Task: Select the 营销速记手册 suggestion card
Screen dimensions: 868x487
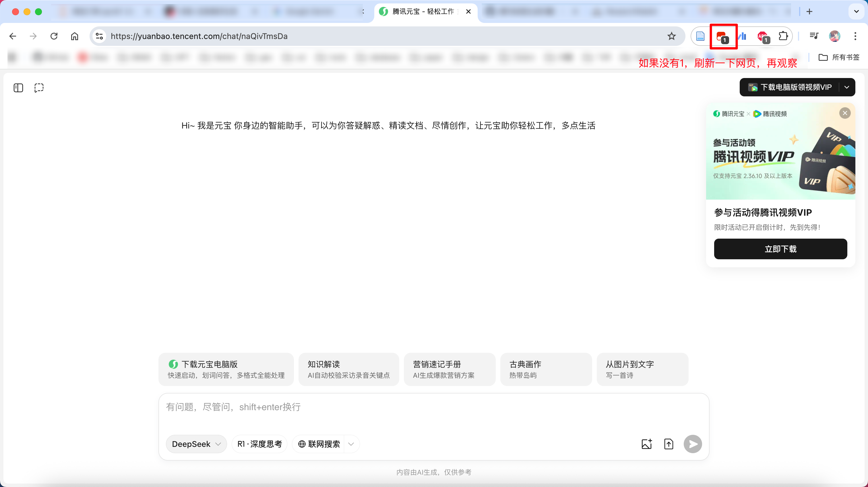Action: click(449, 369)
